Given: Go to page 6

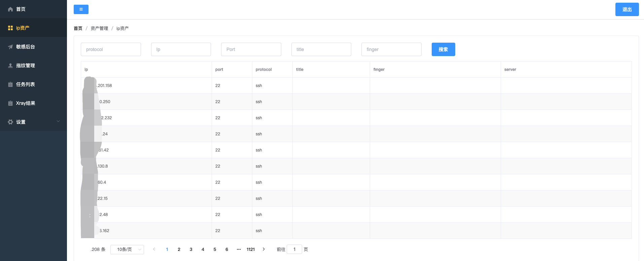Looking at the screenshot, I should pyautogui.click(x=227, y=249).
